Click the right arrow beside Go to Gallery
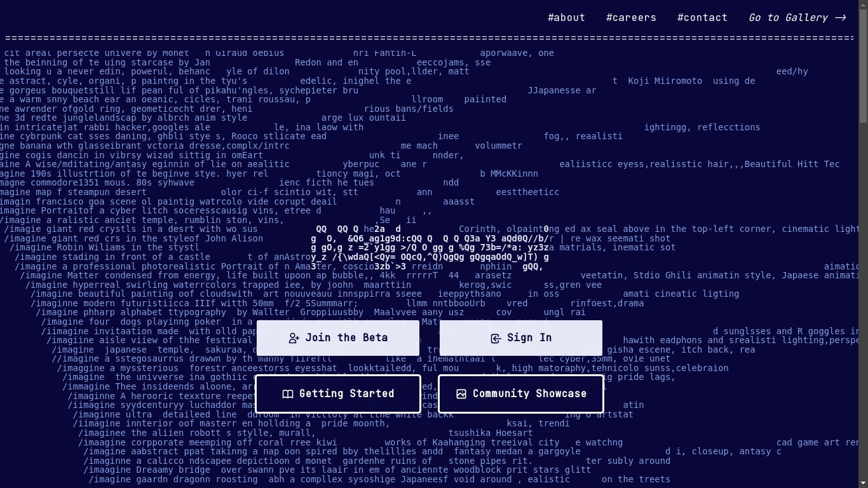This screenshot has height=488, width=868. pyautogui.click(x=840, y=18)
